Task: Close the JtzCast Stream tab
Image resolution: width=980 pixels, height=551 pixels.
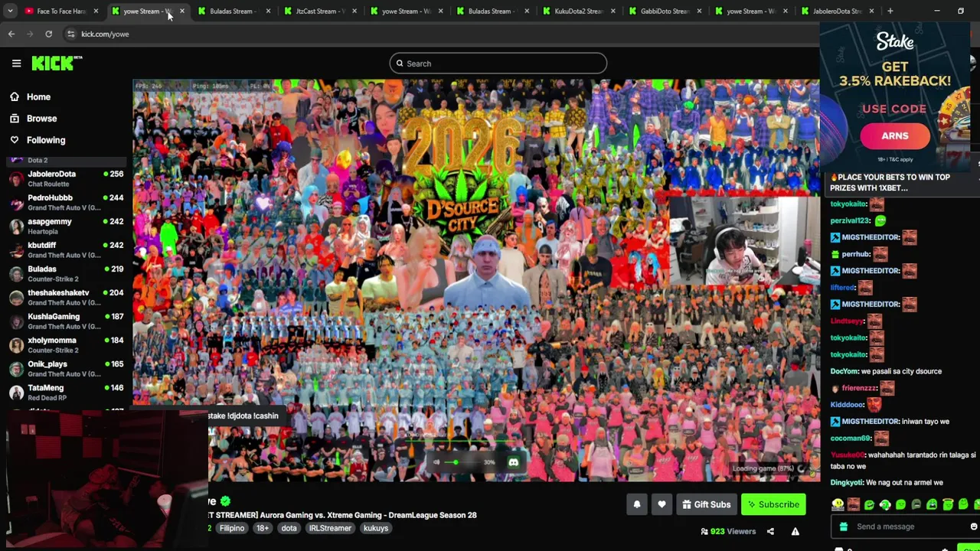Action: [354, 11]
